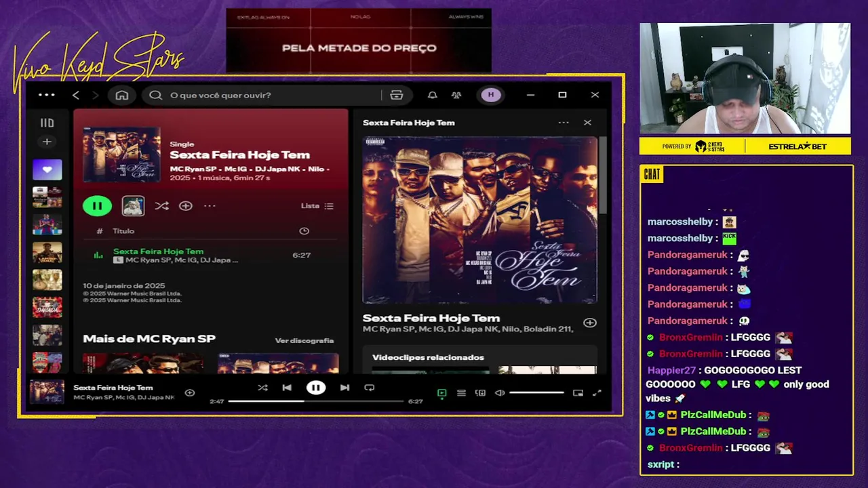Click the 'Mais de MC Ryan SP' heading

(x=149, y=339)
